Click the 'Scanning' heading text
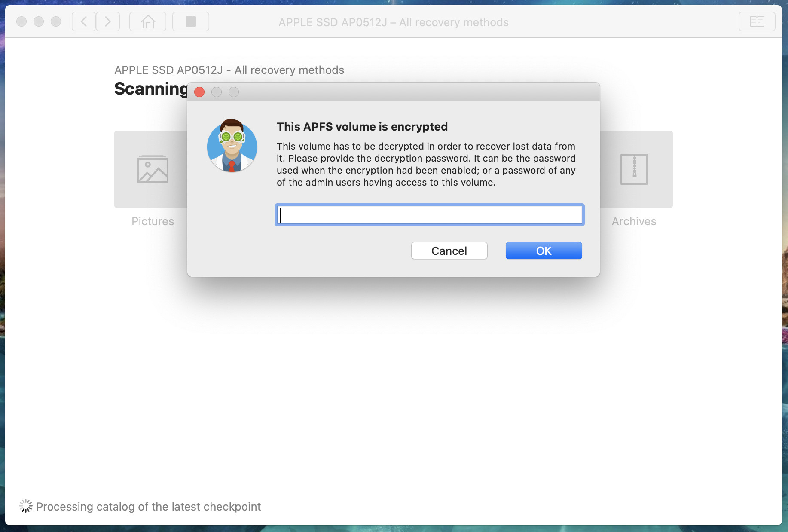This screenshot has width=788, height=532. click(x=151, y=89)
